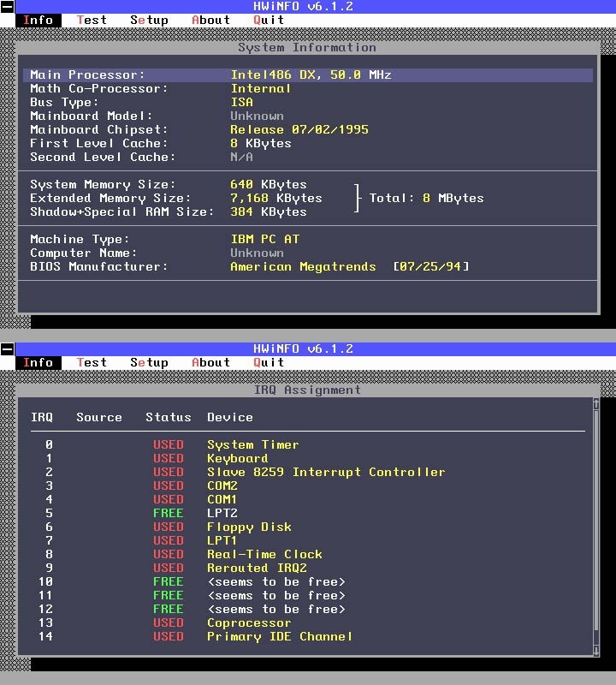
Task: Open the About menu in IRQ Assignment window
Action: point(210,362)
